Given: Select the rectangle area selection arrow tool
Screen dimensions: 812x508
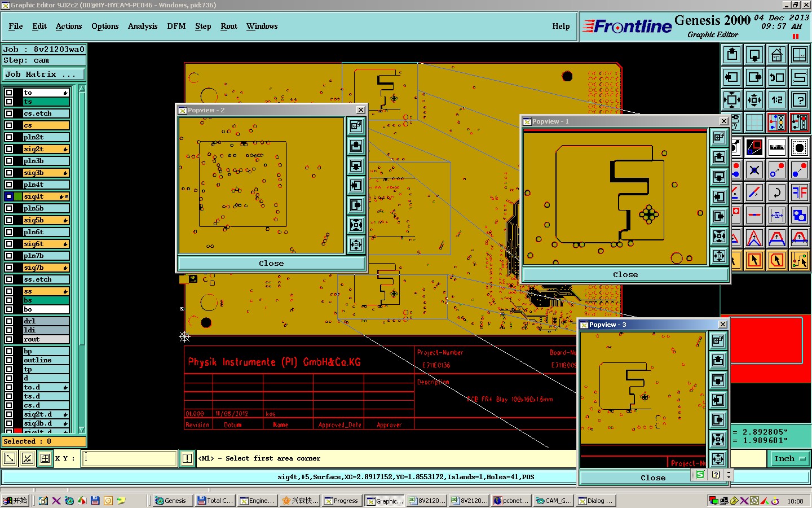Looking at the screenshot, I should [754, 260].
